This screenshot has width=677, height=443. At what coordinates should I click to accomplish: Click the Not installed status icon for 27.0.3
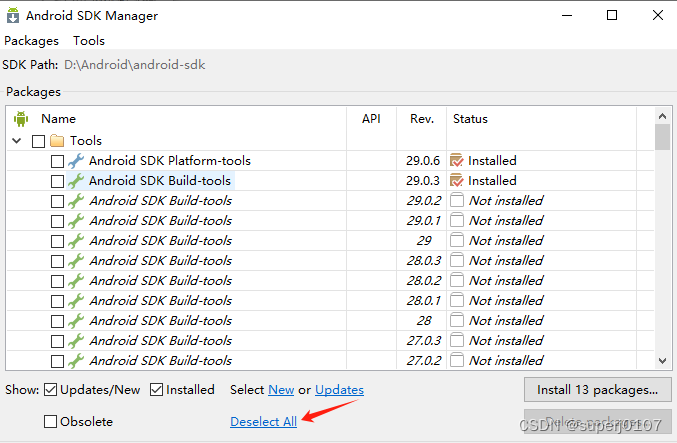coord(457,341)
